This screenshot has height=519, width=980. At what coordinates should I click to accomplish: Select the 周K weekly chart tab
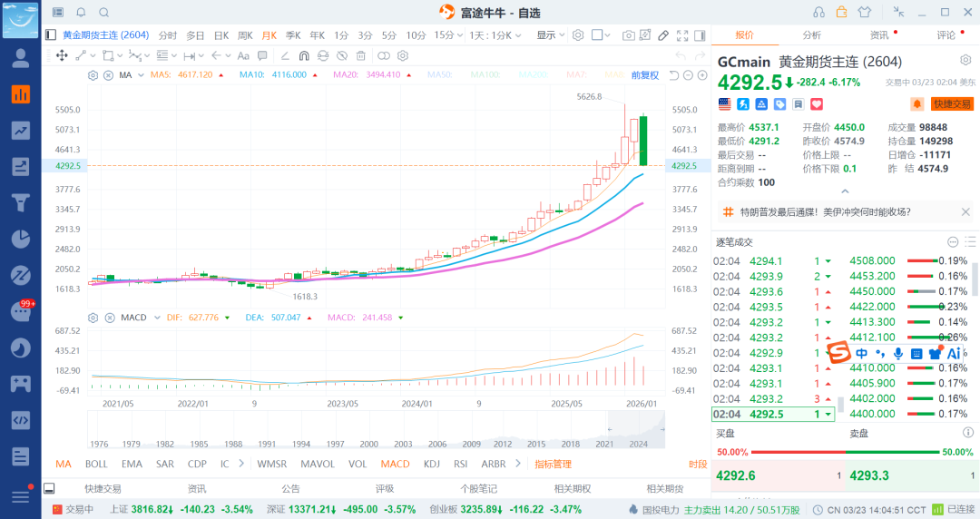point(245,35)
